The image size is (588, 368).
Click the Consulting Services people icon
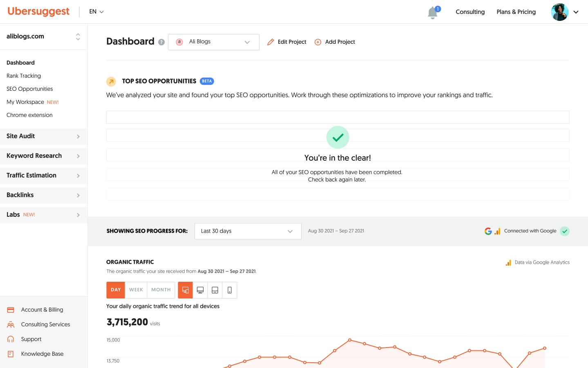[x=11, y=325]
